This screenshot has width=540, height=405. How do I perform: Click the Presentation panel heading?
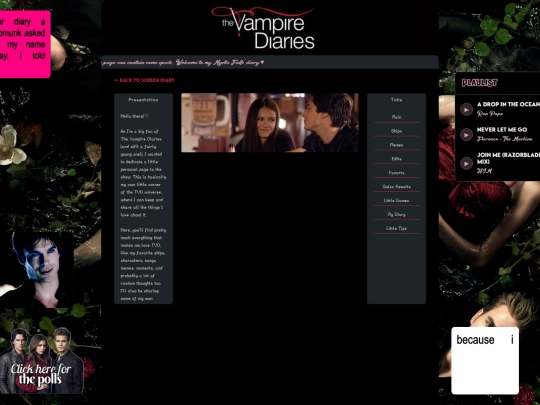(143, 100)
